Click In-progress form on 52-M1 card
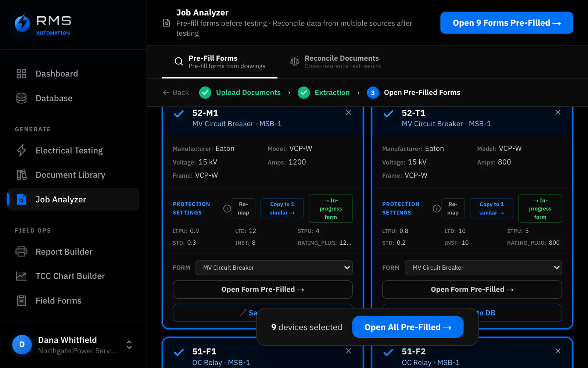 click(x=331, y=209)
